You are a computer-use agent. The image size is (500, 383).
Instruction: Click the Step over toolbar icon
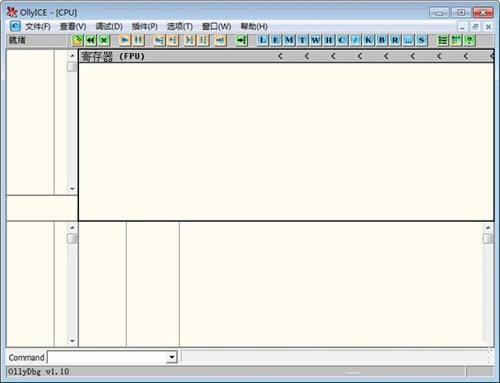(172, 40)
